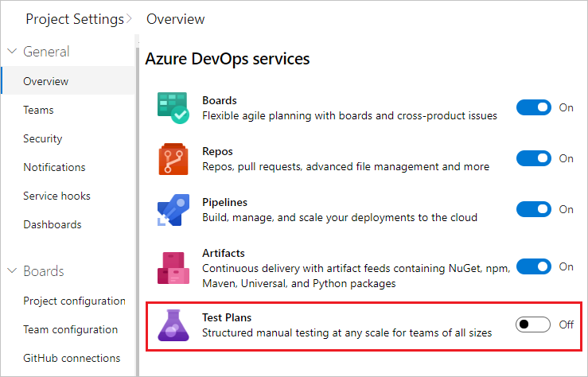Screen dimensions: 588x377
Task: Click the Off label beside Test Plans
Action: click(x=567, y=325)
